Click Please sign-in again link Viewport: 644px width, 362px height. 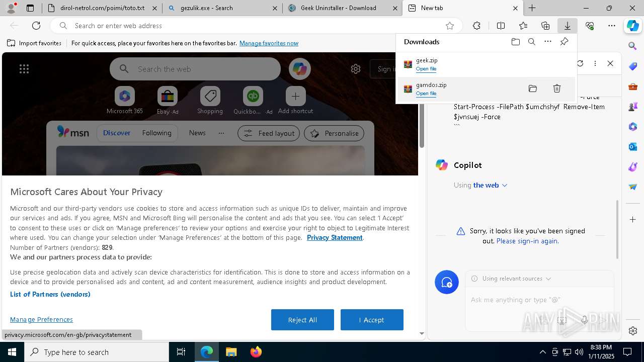pyautogui.click(x=527, y=241)
